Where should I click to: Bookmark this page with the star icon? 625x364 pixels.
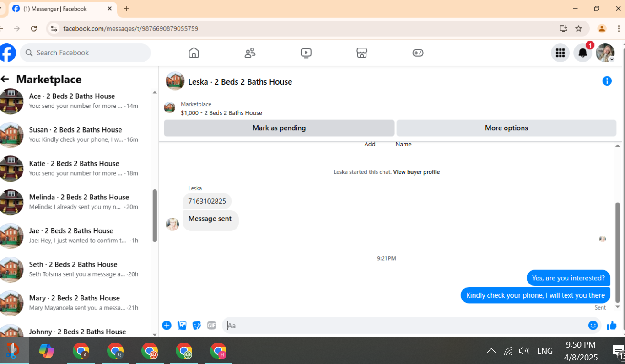coord(578,28)
